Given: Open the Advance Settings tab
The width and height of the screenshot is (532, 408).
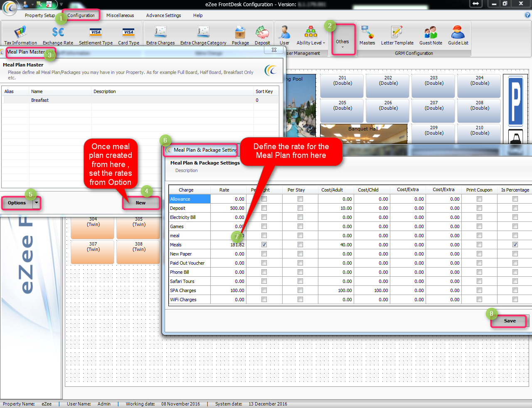Looking at the screenshot, I should (163, 15).
